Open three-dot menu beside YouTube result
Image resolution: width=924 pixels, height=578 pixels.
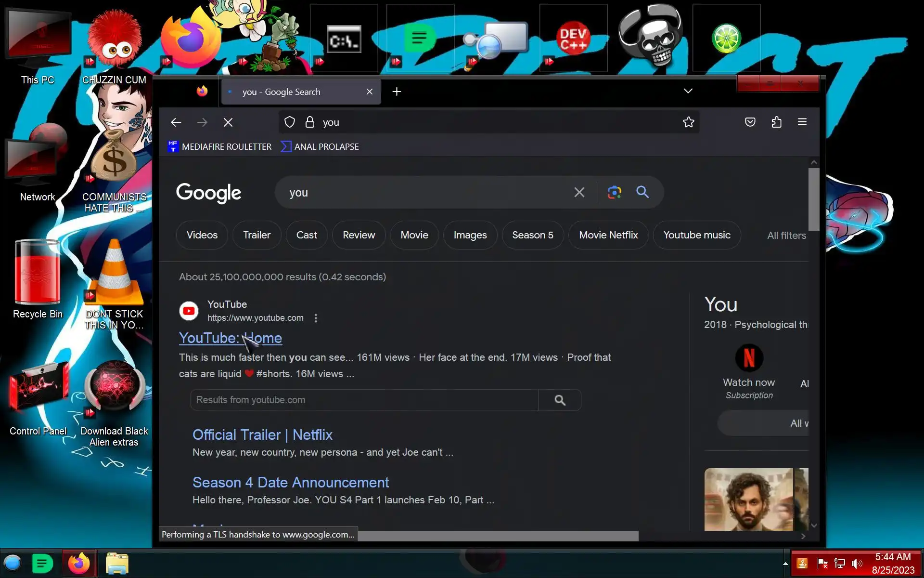click(x=316, y=318)
